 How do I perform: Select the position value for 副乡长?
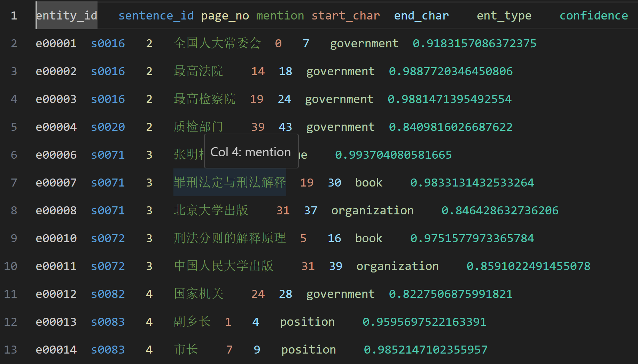click(307, 322)
